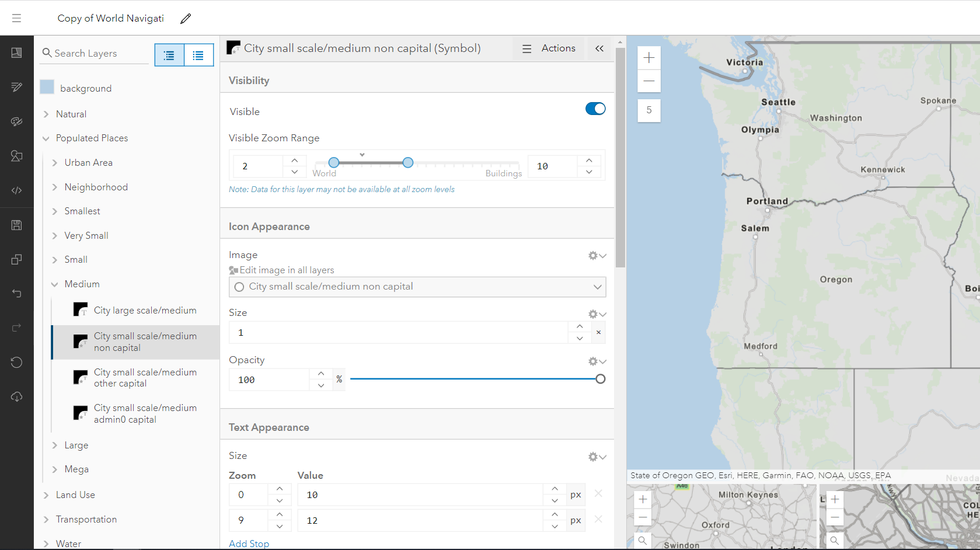Decrease the maximum visible zoom value
Viewport: 980px width, 550px height.
589,172
